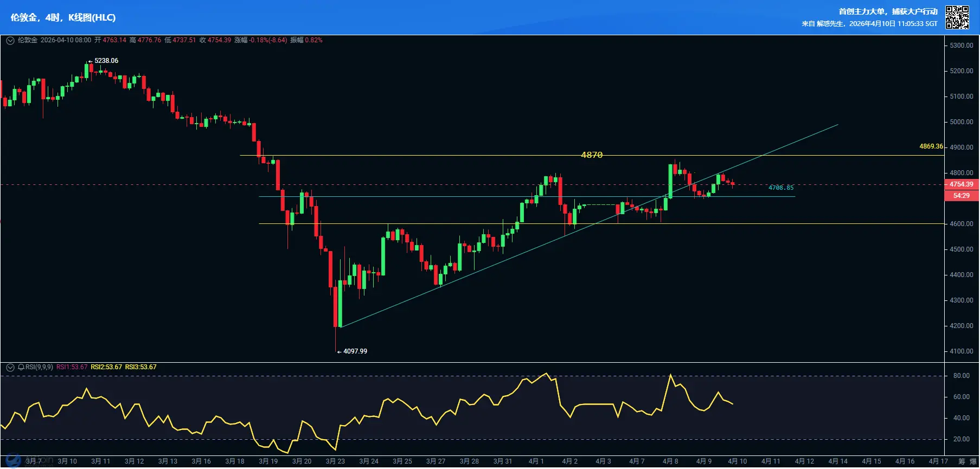Viewport: 980px width, 469px height.
Task: Click the 4708.85 cyan line label
Action: click(781, 188)
